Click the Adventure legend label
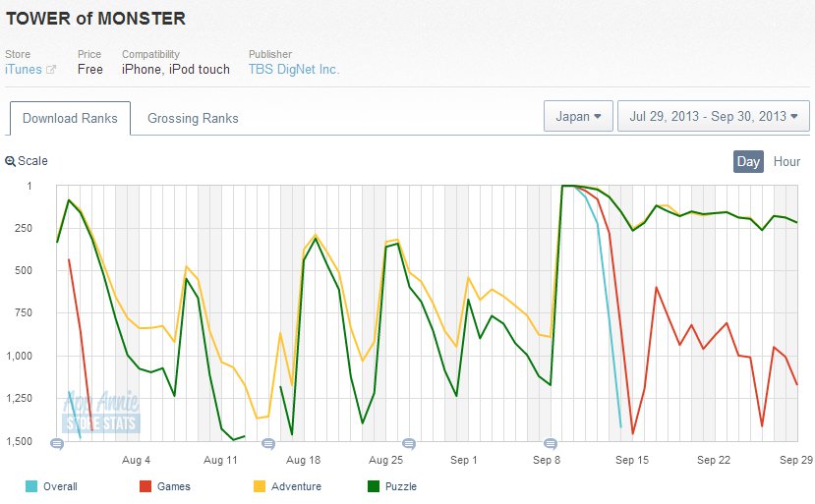The image size is (815, 504). (x=296, y=486)
